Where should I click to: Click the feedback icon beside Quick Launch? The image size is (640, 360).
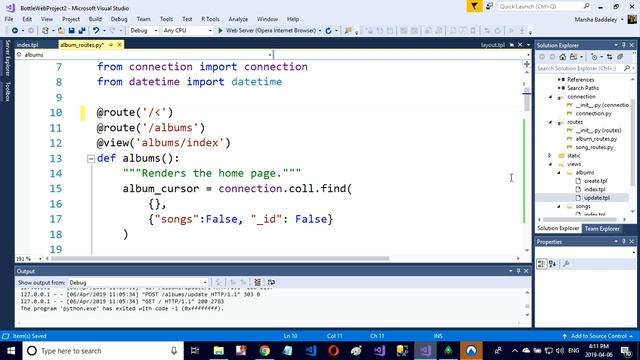[489, 7]
